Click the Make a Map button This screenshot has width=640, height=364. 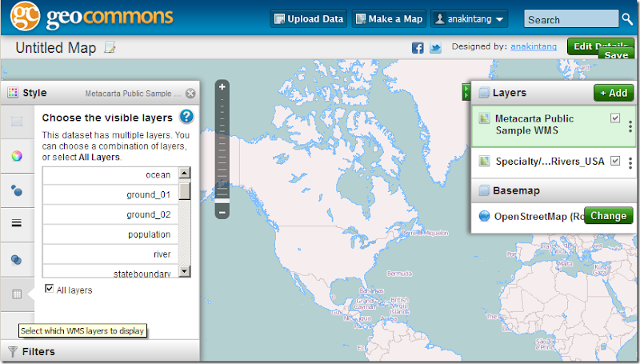coord(389,18)
